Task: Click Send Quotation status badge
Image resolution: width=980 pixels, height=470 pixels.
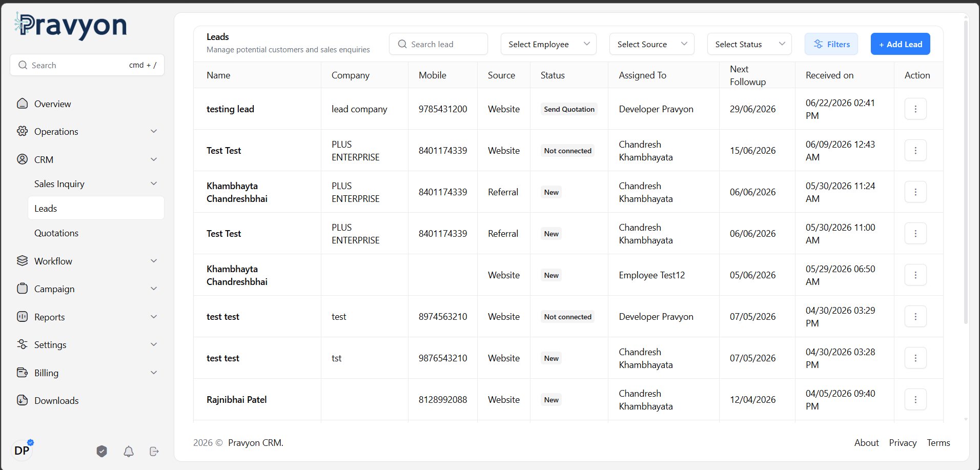Action: click(x=569, y=109)
